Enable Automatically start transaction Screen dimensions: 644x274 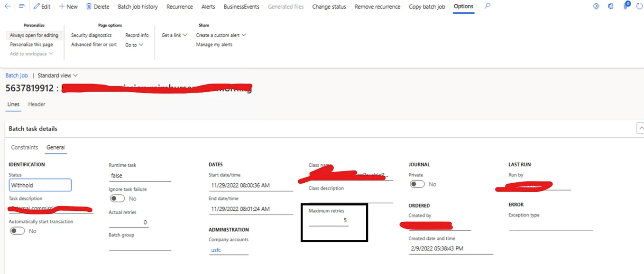(x=18, y=230)
